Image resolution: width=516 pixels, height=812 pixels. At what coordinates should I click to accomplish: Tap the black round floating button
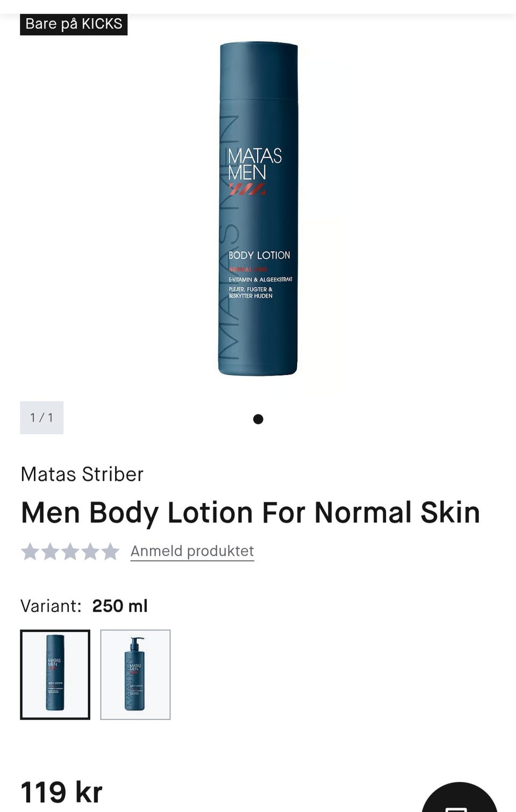click(x=460, y=798)
